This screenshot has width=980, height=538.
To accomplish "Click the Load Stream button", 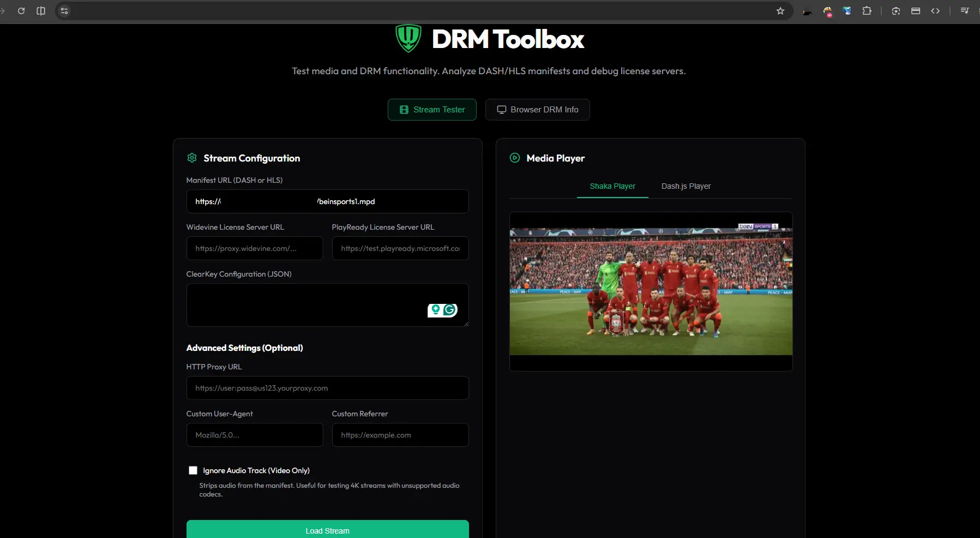I will (x=328, y=529).
